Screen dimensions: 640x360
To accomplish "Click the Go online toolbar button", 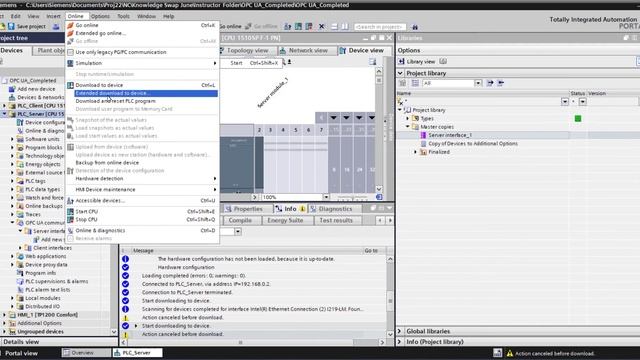I will pos(230,27).
